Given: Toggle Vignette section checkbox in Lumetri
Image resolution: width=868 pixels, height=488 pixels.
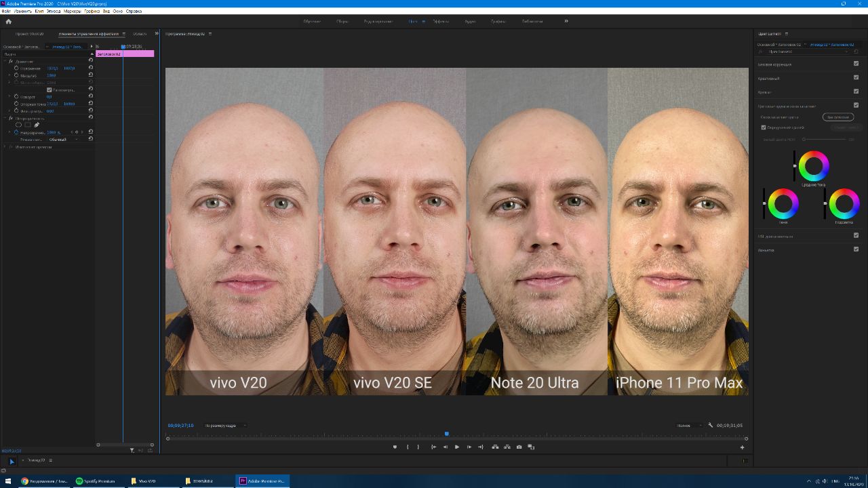Looking at the screenshot, I should [856, 249].
